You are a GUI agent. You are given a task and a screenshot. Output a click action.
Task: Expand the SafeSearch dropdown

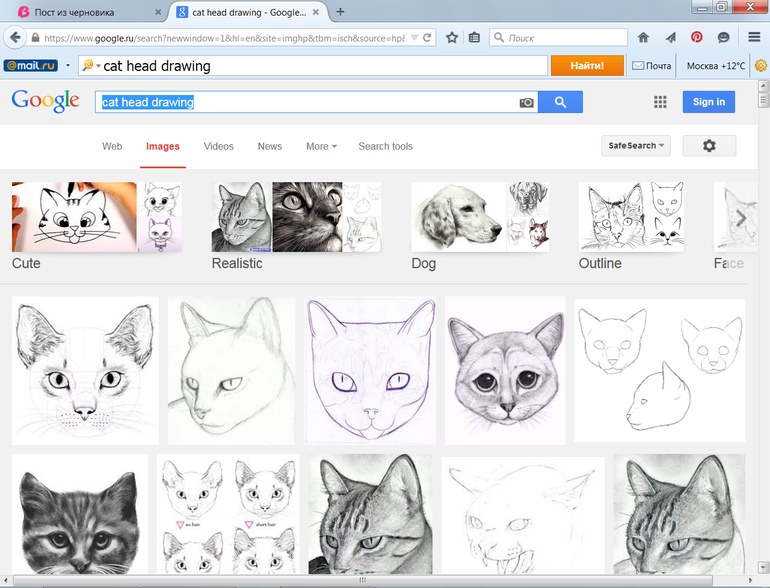click(x=636, y=146)
